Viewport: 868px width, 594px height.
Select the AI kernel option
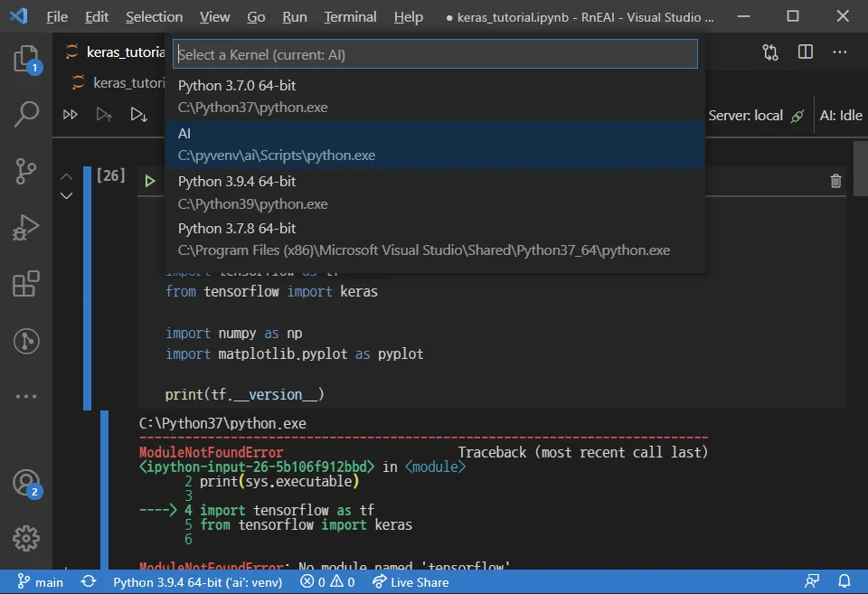click(435, 145)
